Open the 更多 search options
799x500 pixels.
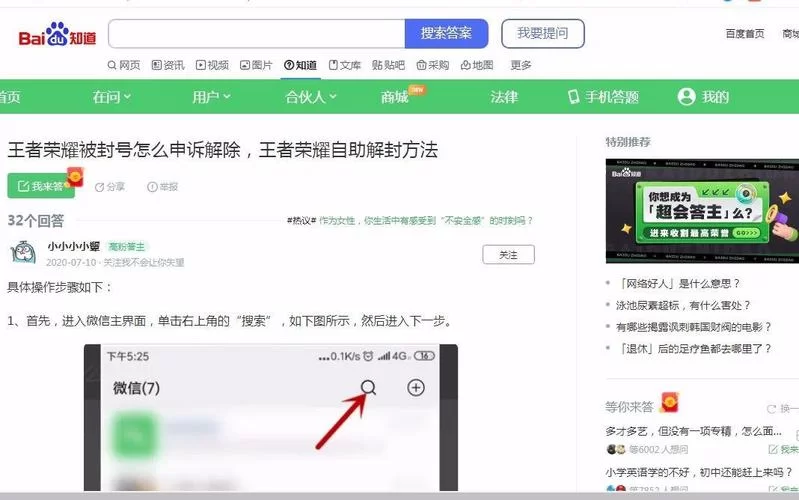(521, 65)
